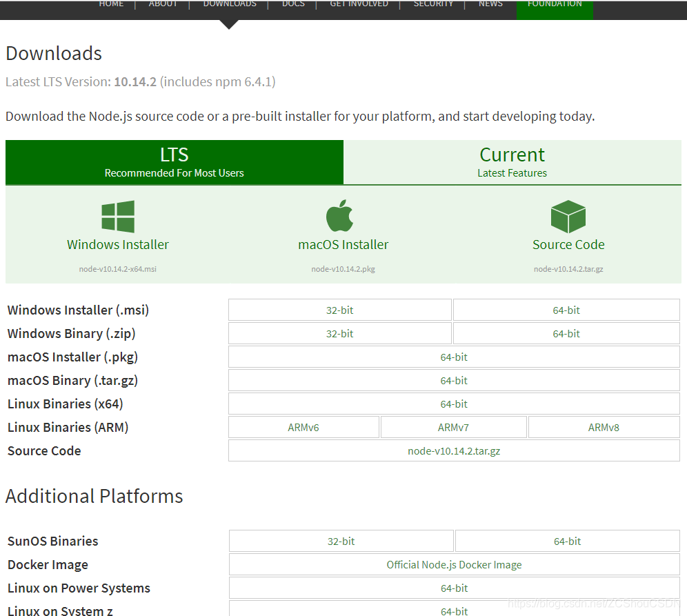The image size is (687, 616).
Task: Click the Windows Installer link
Action: tap(118, 244)
